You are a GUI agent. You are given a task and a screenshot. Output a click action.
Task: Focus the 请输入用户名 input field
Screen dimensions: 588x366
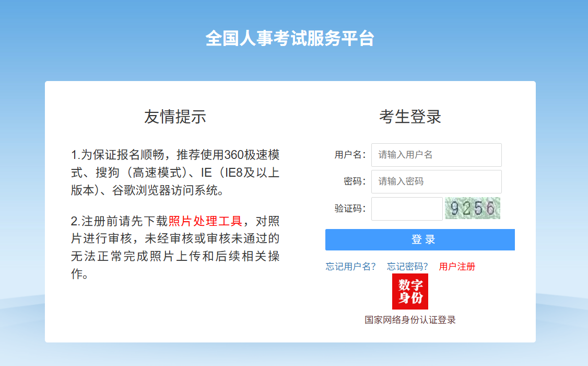436,155
